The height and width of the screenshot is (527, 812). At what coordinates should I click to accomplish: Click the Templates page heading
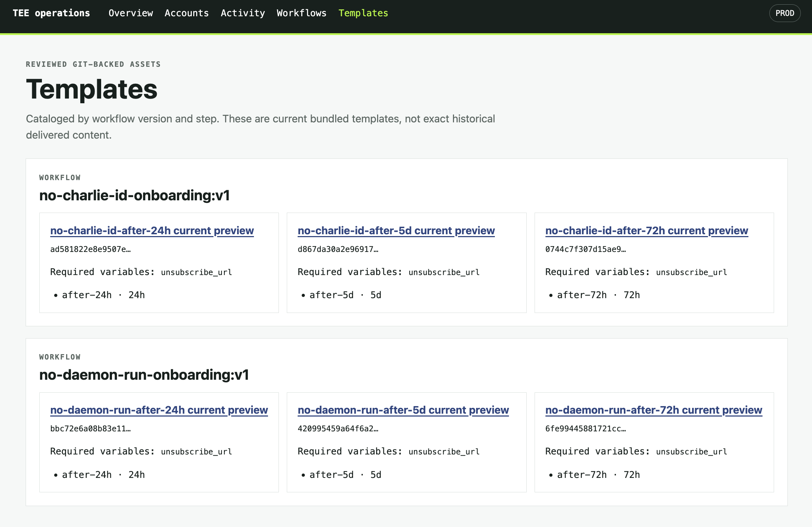pyautogui.click(x=91, y=89)
